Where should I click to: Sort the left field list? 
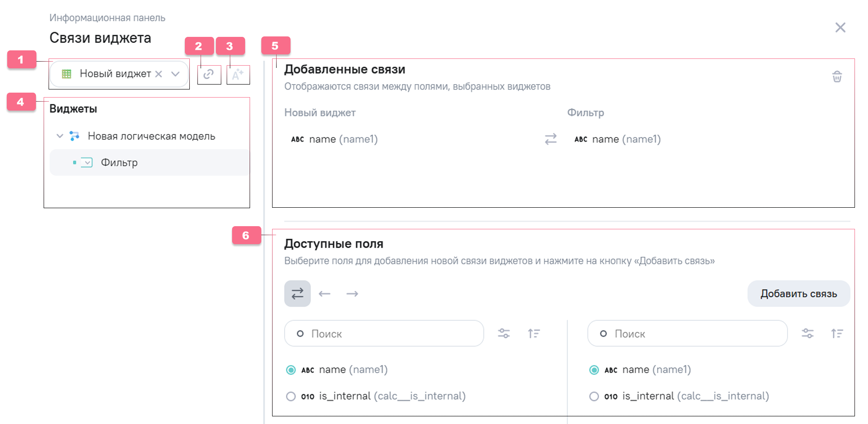534,333
